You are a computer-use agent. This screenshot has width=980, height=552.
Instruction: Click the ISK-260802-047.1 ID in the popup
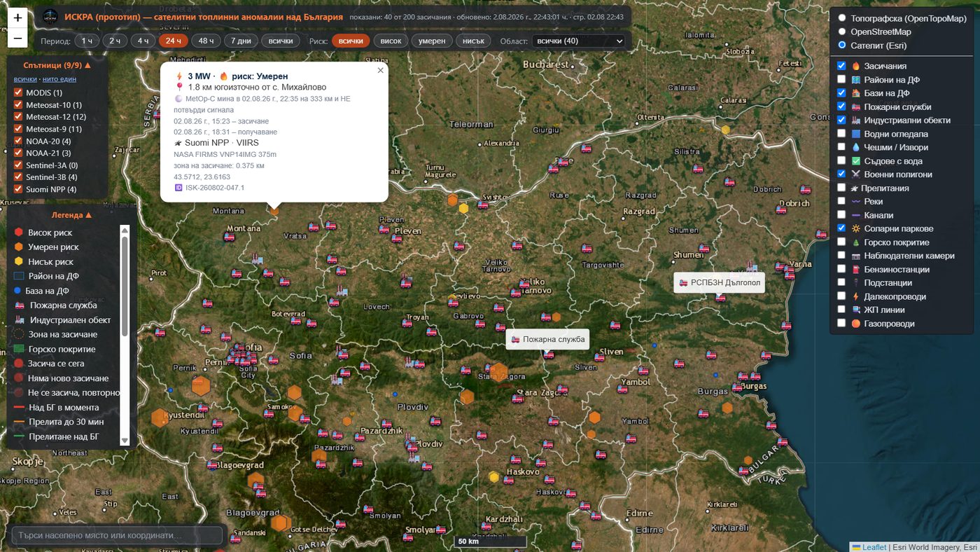click(215, 188)
